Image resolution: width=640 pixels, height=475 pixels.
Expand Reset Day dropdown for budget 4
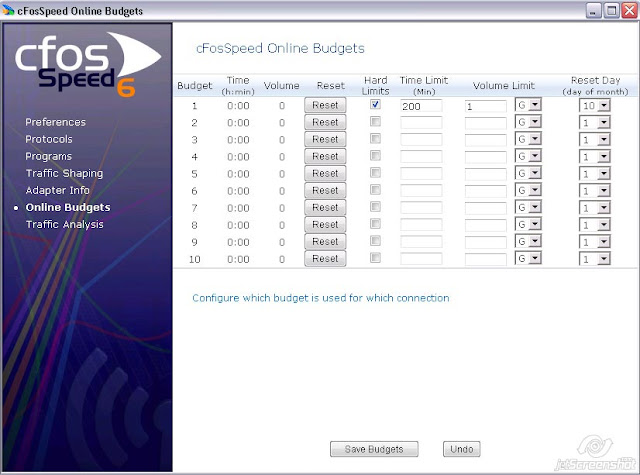[x=595, y=157]
